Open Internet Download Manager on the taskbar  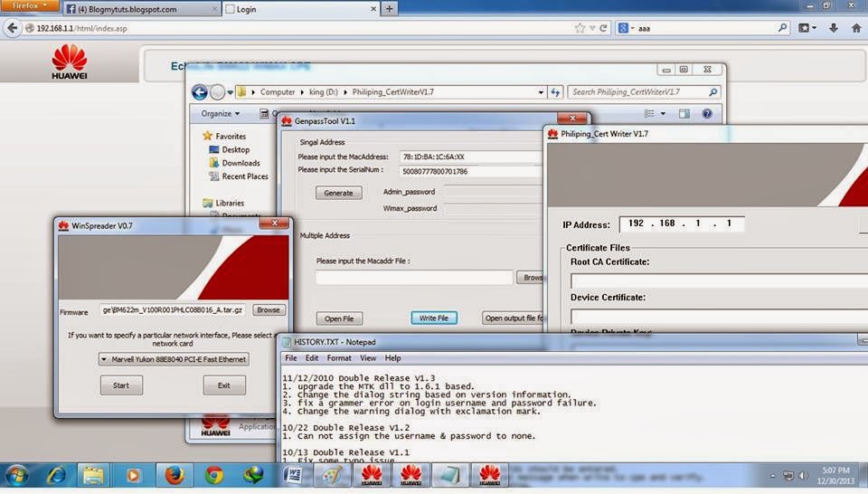(253, 475)
